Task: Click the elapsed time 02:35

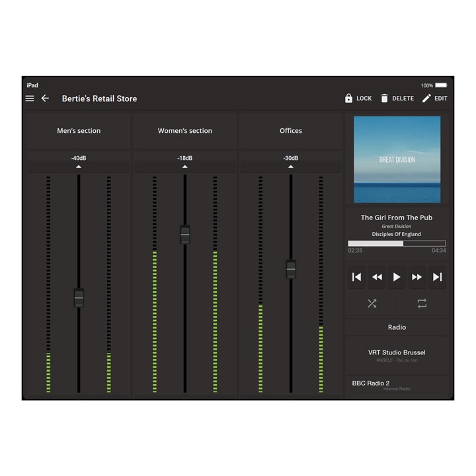Action: pyautogui.click(x=355, y=251)
